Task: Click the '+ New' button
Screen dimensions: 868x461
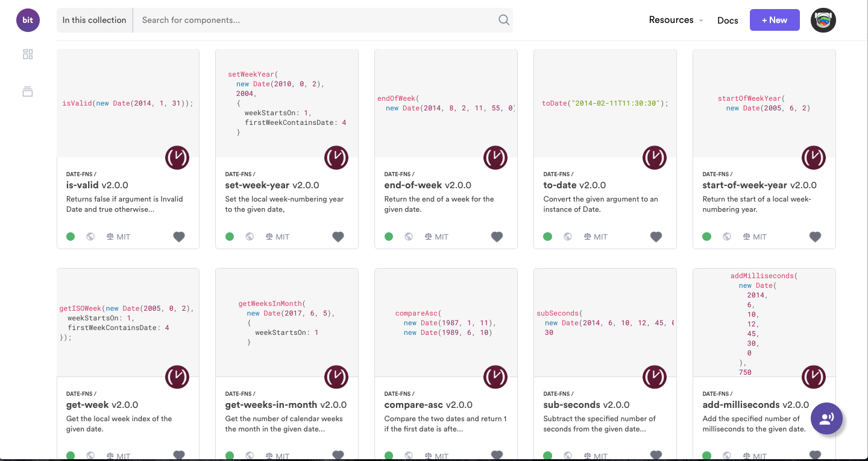Action: [775, 20]
